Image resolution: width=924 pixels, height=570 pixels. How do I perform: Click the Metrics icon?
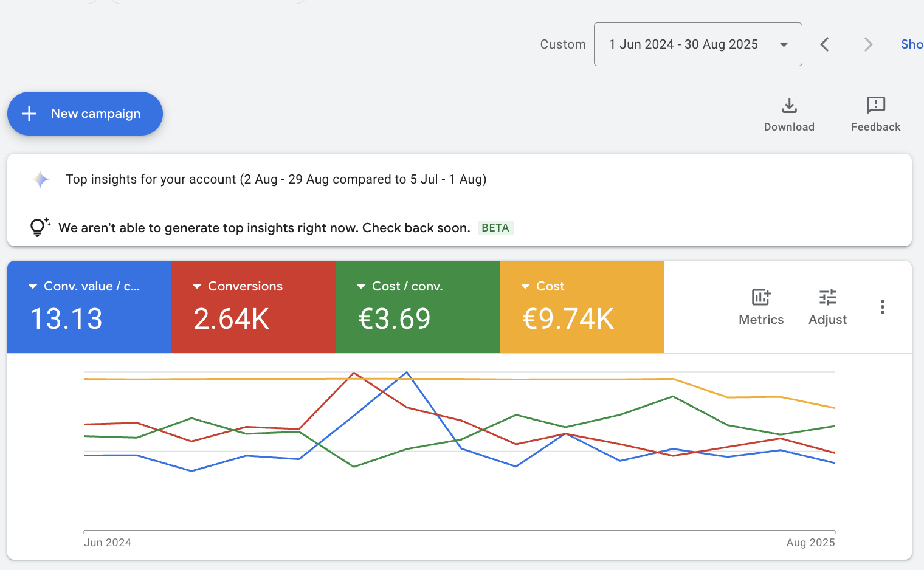pos(761,297)
